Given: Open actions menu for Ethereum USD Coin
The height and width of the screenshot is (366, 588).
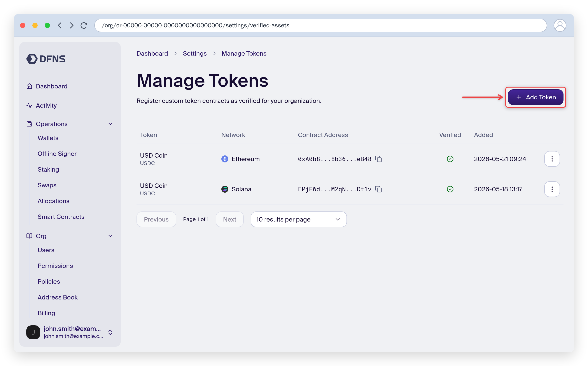Looking at the screenshot, I should click(x=552, y=159).
